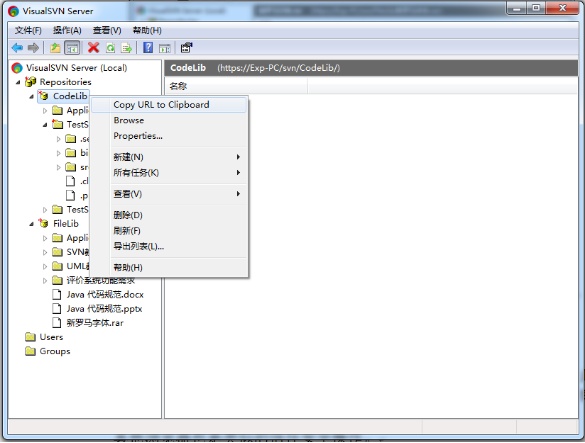This screenshot has height=443, width=585.
Task: Select the 新罗马字体.rar file name
Action: click(95, 323)
